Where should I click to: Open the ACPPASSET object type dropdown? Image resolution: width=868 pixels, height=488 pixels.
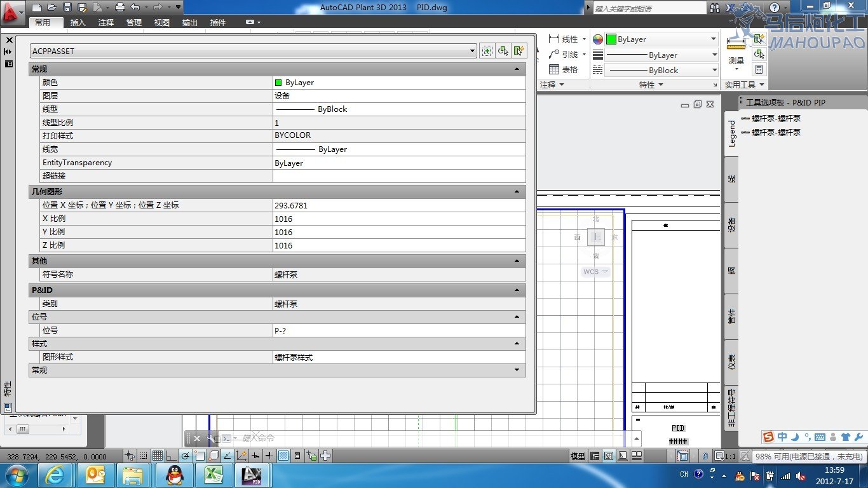click(x=472, y=51)
